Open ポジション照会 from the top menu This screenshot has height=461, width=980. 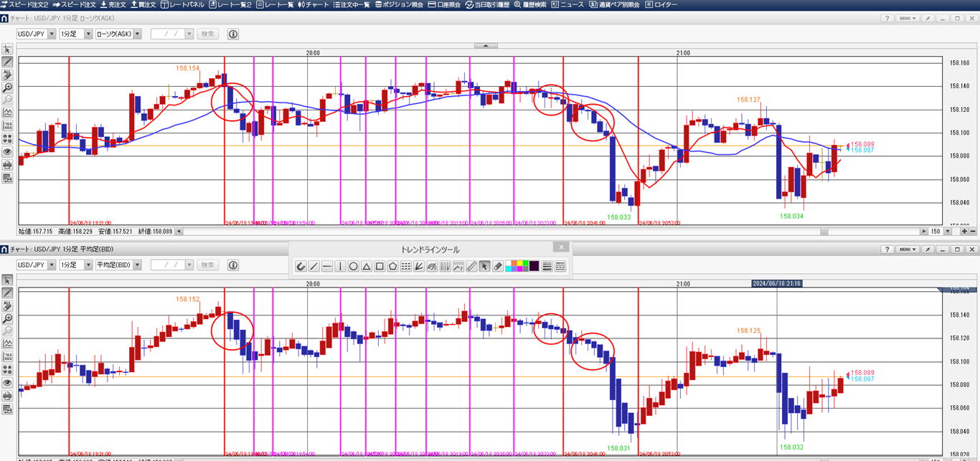[398, 4]
